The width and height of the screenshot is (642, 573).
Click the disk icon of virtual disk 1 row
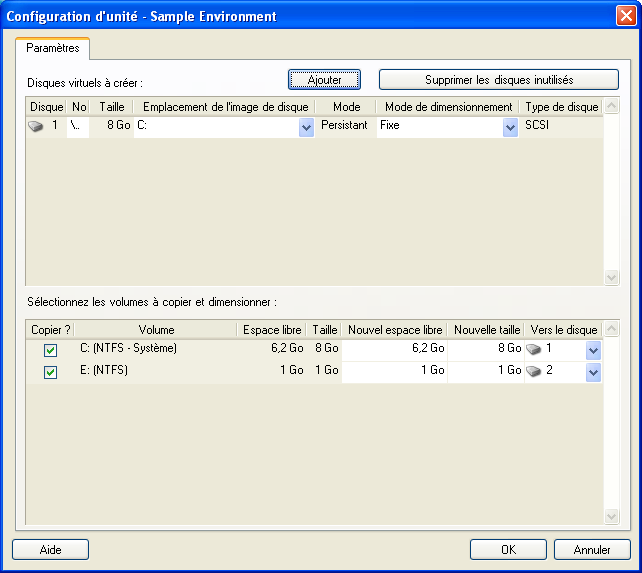tap(36, 126)
